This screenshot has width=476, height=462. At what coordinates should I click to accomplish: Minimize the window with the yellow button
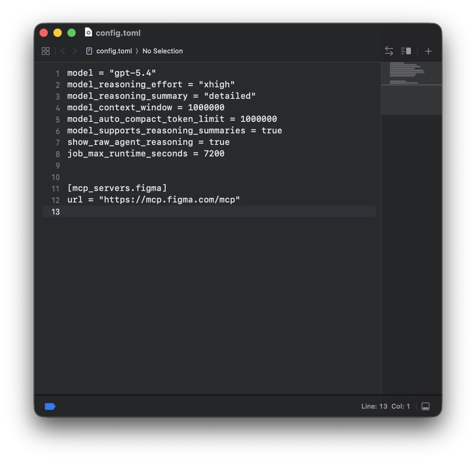(x=58, y=33)
